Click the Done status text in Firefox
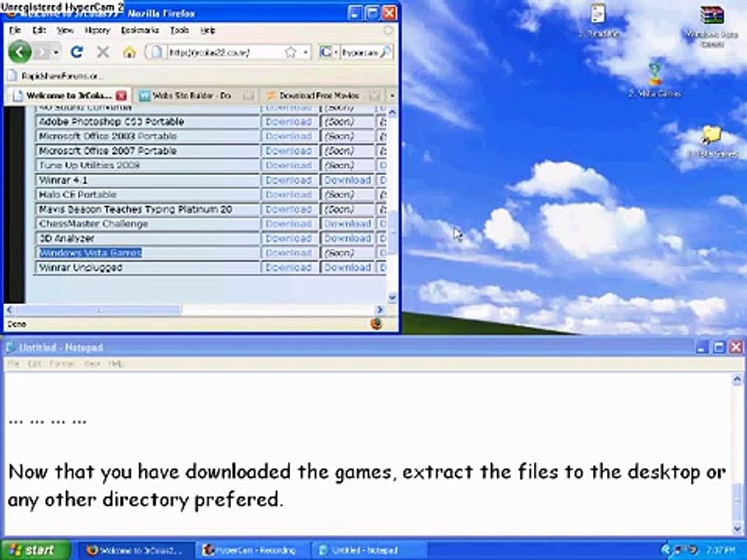Screen dimensions: 747x560 (x=16, y=324)
